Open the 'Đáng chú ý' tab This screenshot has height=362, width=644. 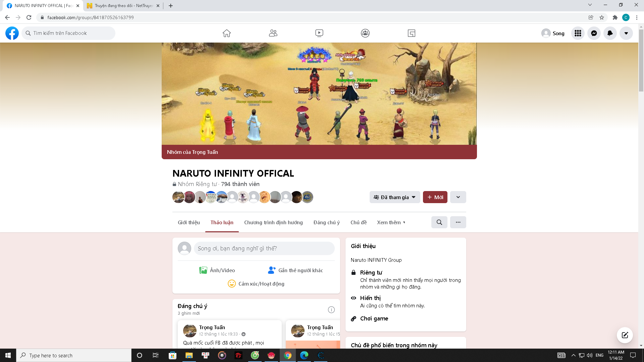coord(327,222)
